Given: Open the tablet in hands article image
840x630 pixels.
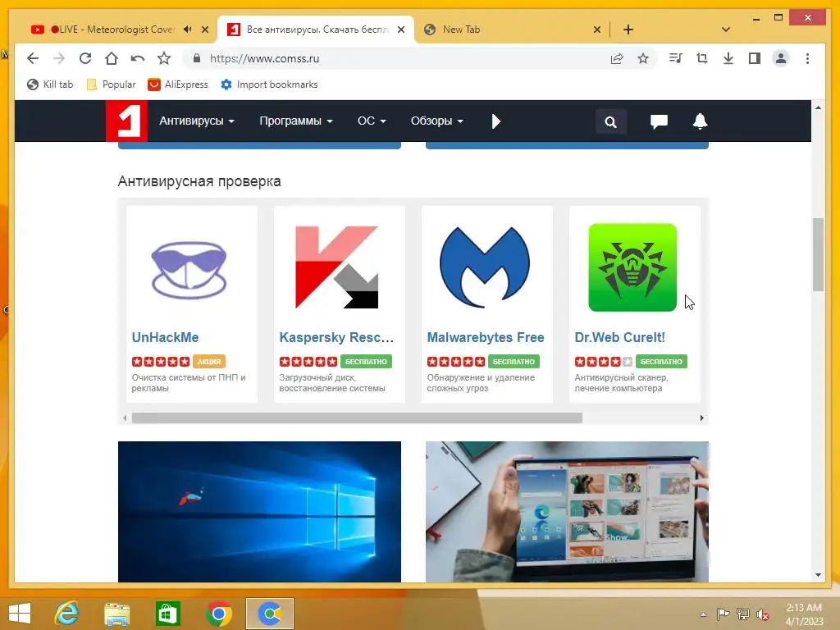Looking at the screenshot, I should [x=567, y=512].
